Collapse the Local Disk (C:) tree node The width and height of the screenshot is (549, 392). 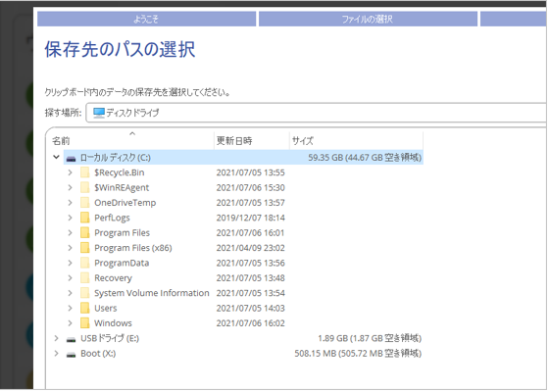pos(56,158)
